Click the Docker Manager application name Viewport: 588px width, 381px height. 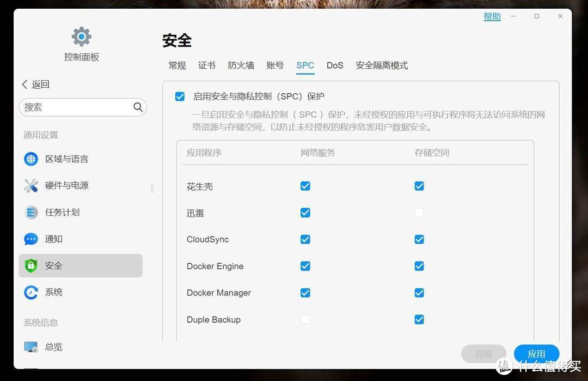(219, 293)
